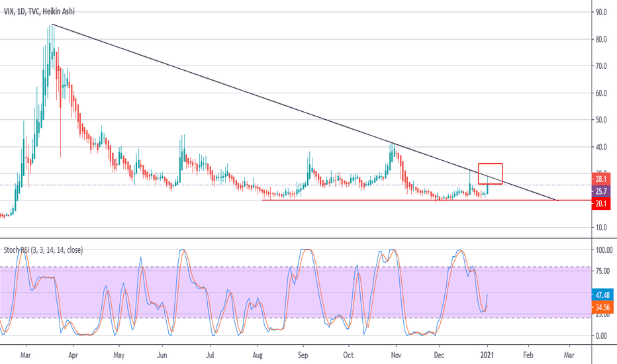Click the Sep label on time axis
Image resolution: width=617 pixels, height=364 pixels.
(x=303, y=355)
